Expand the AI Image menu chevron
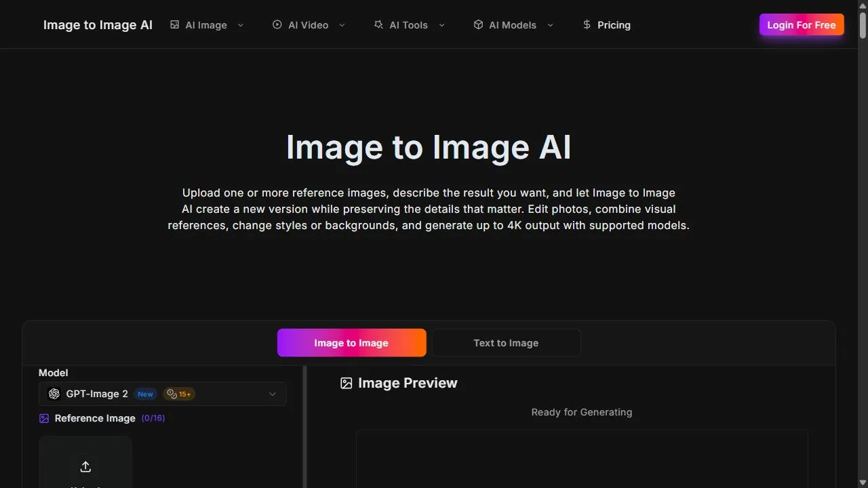The image size is (868, 488). [x=240, y=25]
